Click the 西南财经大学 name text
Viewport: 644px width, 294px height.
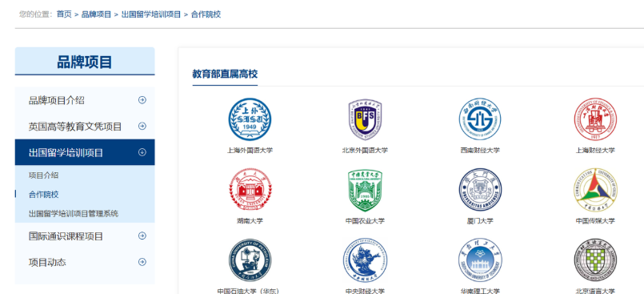(x=480, y=151)
